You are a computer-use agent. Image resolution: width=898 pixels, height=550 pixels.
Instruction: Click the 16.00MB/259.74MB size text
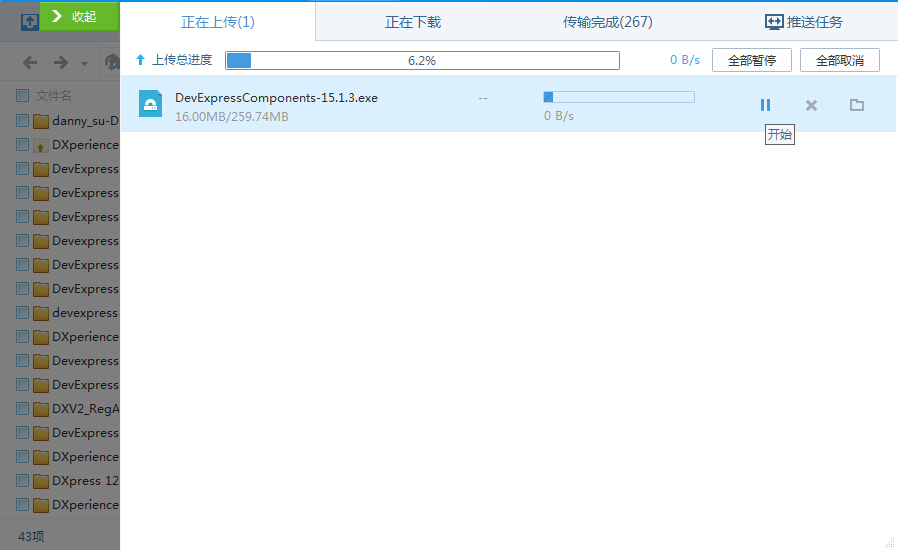click(x=232, y=116)
